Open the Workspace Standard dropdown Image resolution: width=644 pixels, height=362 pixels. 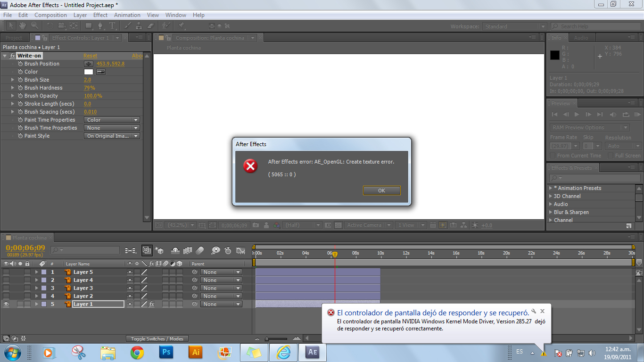click(514, 26)
